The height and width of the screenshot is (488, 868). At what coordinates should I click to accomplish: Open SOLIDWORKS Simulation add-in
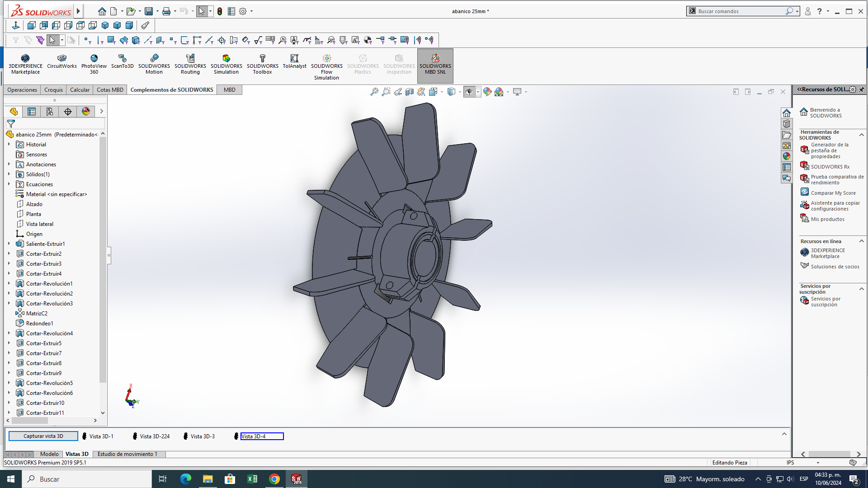(x=226, y=64)
